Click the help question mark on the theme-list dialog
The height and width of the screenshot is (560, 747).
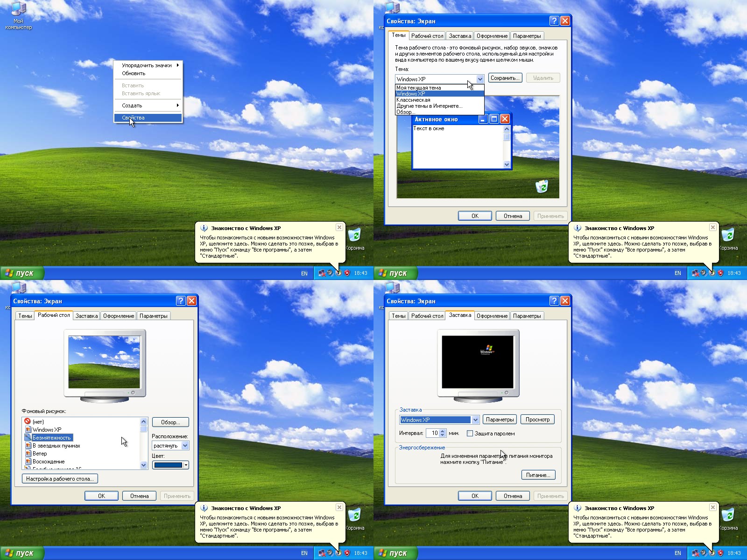554,21
